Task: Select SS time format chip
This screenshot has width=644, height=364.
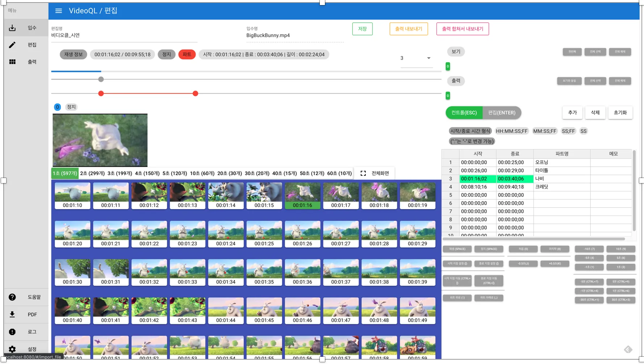Action: click(583, 131)
